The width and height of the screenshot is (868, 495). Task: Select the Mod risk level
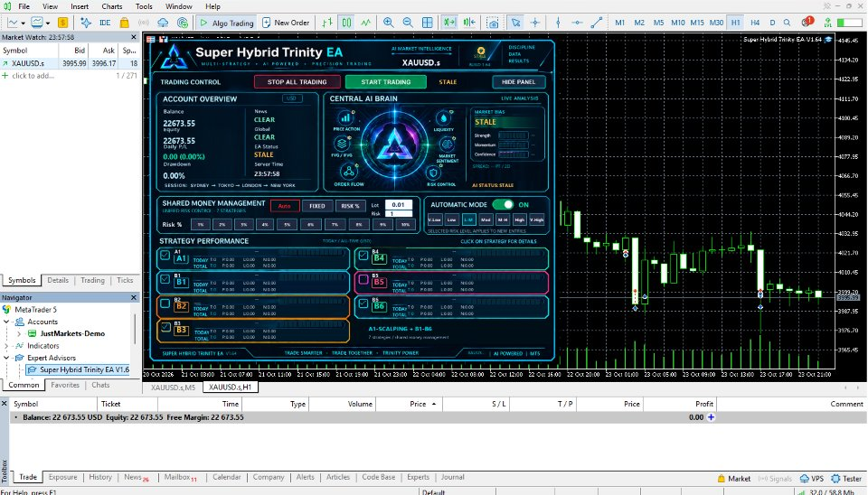click(x=486, y=219)
